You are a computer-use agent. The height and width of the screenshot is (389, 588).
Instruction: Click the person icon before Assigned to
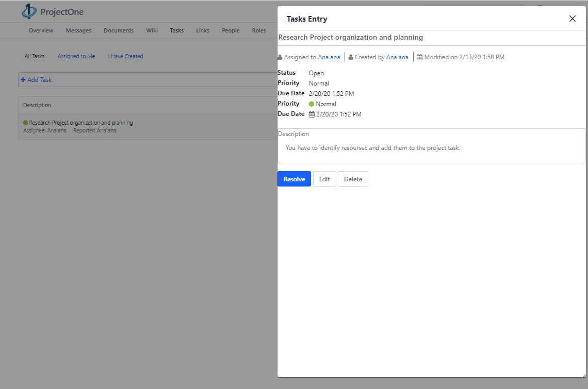coord(280,57)
